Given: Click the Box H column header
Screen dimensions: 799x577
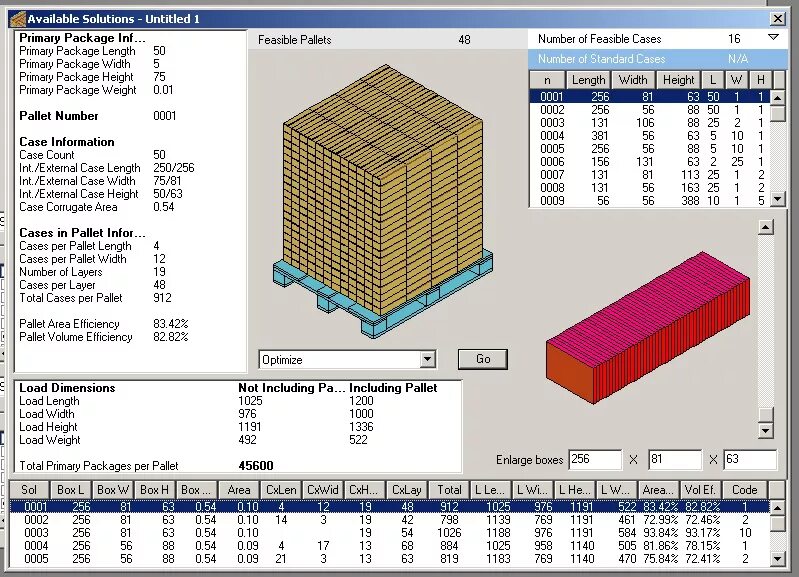Looking at the screenshot, I should tap(154, 490).
